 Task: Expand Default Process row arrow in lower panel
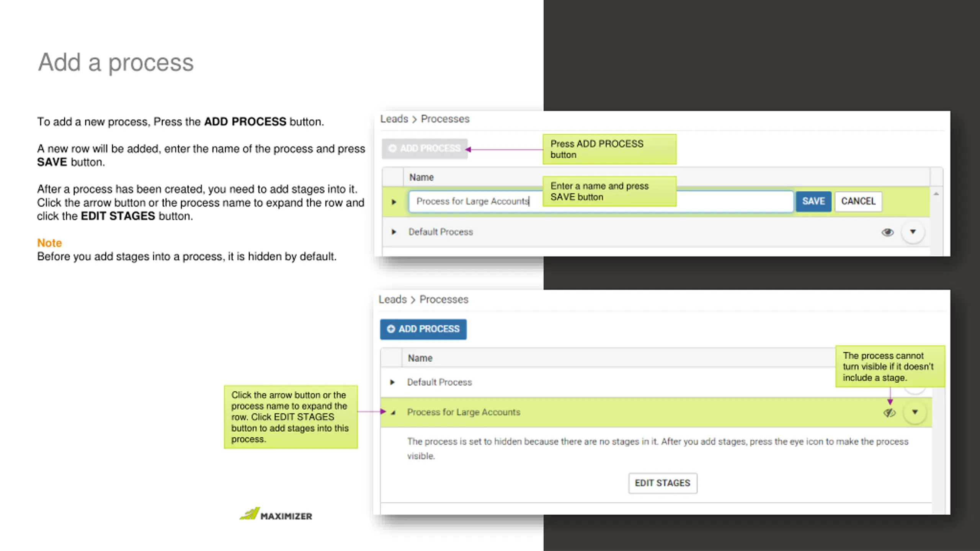pyautogui.click(x=392, y=382)
